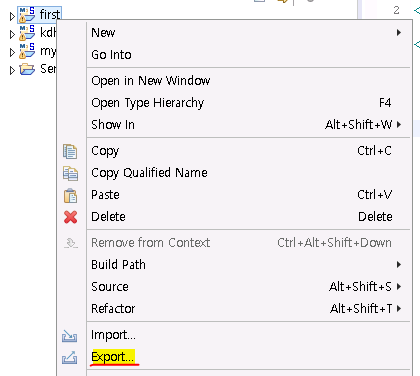Open the Build Path submenu arrow
Viewport: 420px width, 376px height.
tap(399, 265)
